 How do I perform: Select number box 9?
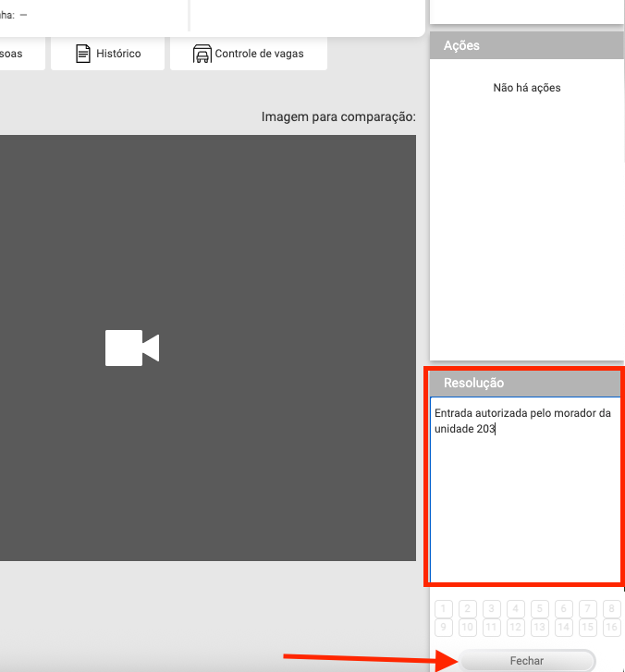pos(444,628)
